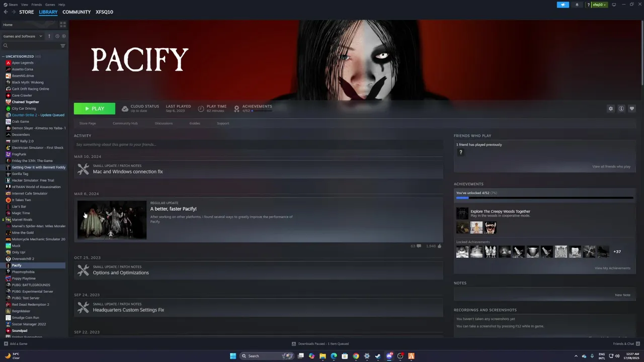Open File Explorer from the taskbar
644x362 pixels.
point(323,356)
